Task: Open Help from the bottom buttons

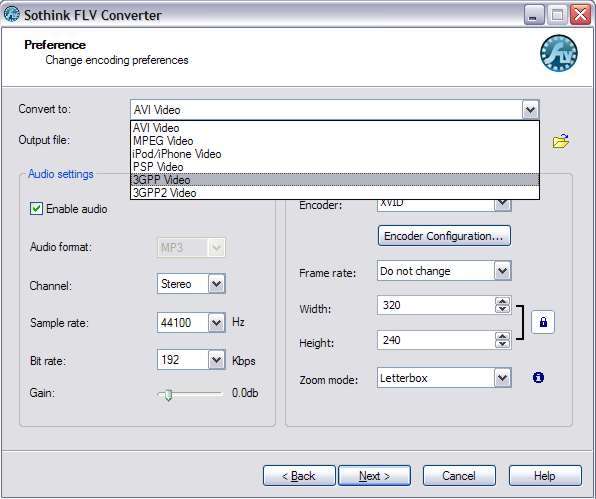Action: (545, 475)
